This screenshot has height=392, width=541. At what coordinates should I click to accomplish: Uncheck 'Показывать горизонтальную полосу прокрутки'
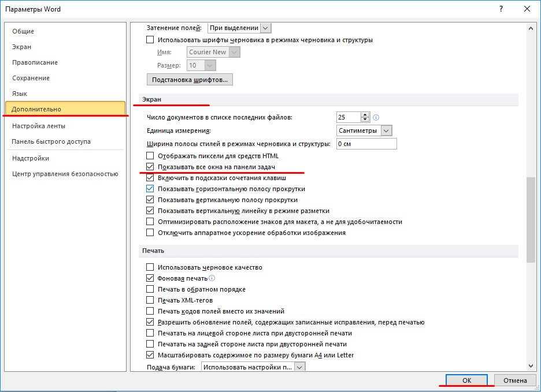point(150,189)
